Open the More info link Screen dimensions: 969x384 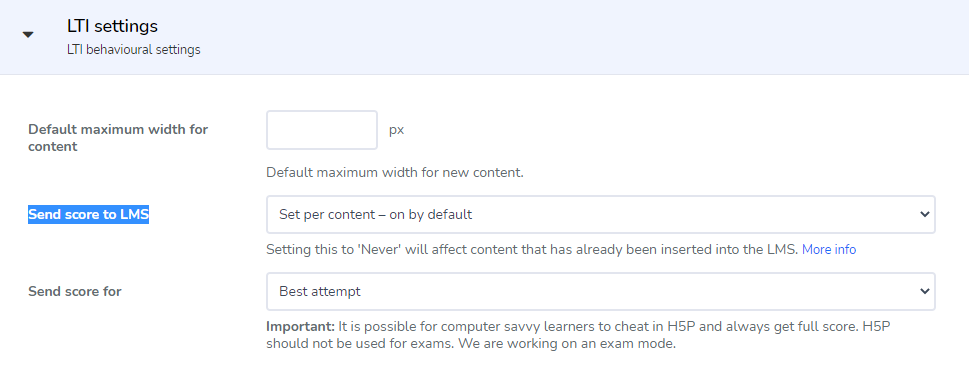829,250
